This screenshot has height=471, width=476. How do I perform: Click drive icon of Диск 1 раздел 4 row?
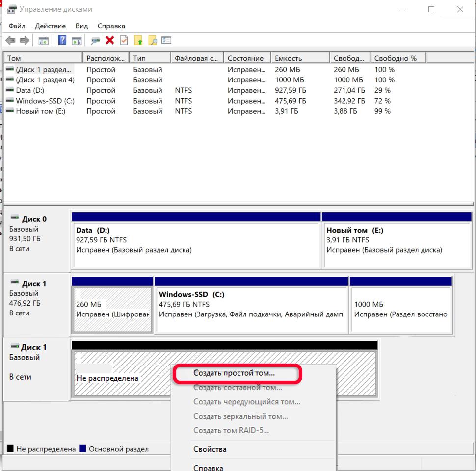[10, 79]
